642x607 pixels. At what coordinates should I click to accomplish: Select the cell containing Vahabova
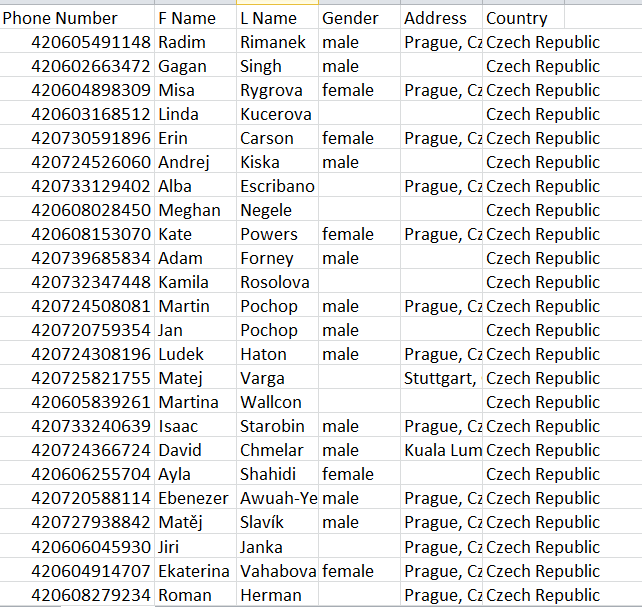277,570
